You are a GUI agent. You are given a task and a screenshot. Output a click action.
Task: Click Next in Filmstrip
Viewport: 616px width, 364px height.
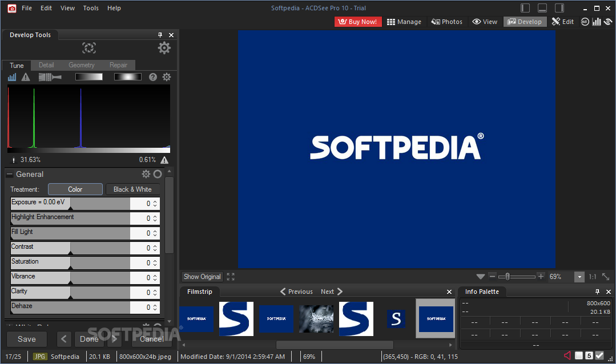[332, 292]
